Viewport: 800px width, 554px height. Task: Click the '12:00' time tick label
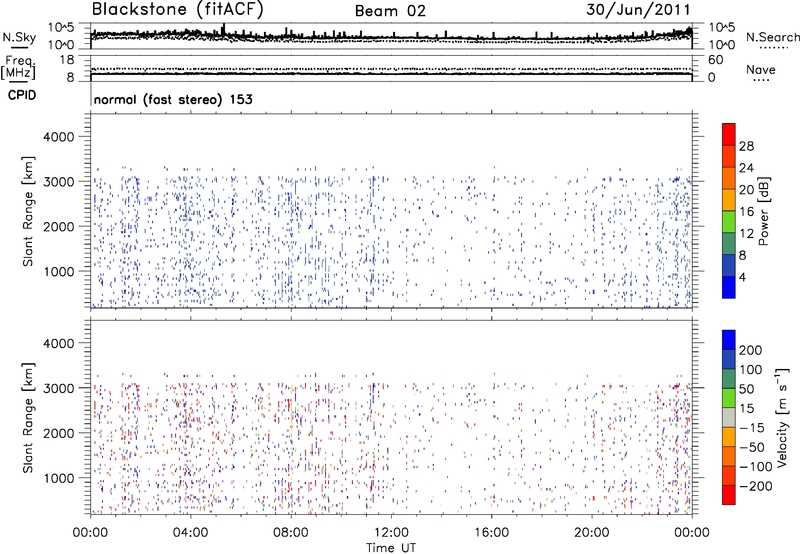click(391, 533)
